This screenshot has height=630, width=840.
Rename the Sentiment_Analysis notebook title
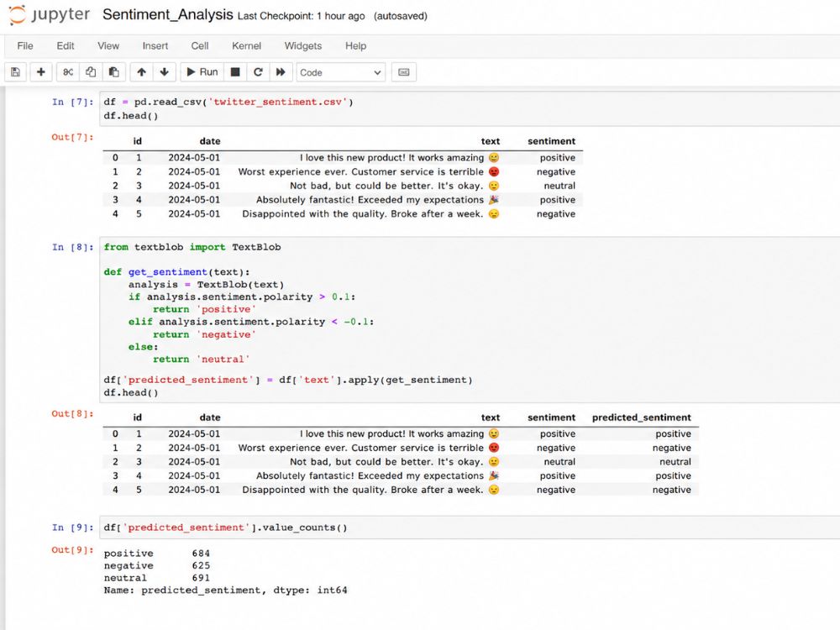pyautogui.click(x=168, y=14)
